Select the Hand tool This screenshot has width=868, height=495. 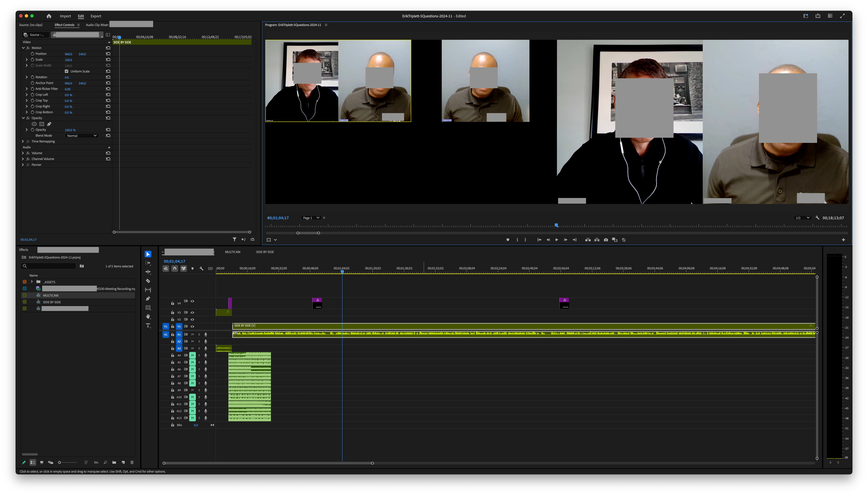(x=148, y=317)
